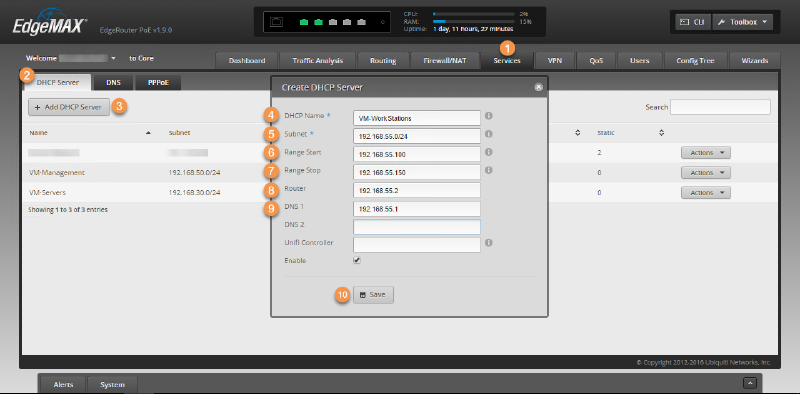Expand the bottom panel with arrow button

pyautogui.click(x=750, y=382)
